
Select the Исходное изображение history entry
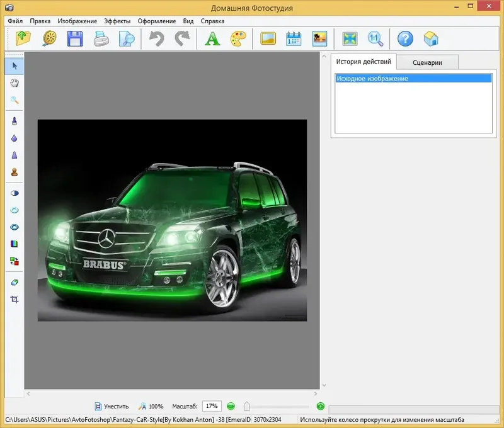(x=413, y=79)
